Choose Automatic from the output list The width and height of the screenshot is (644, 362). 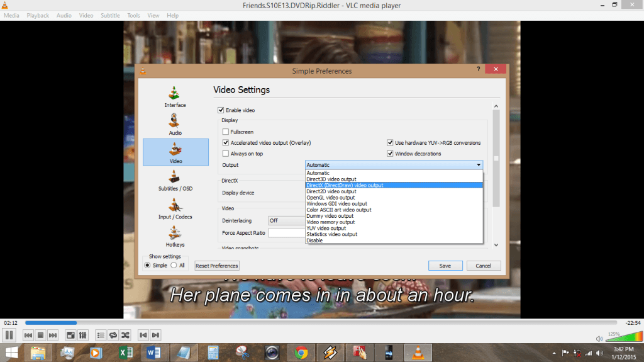point(394,173)
